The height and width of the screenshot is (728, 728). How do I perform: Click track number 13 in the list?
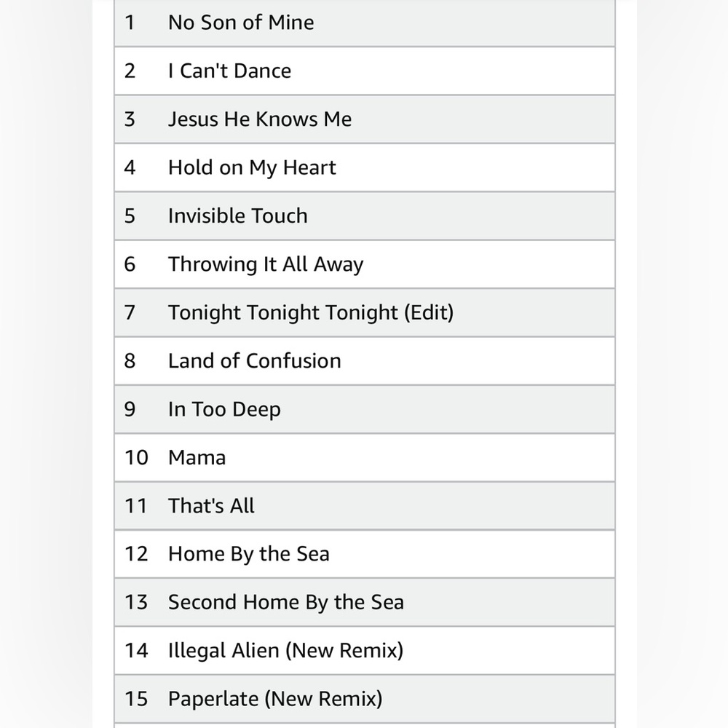coord(136,602)
